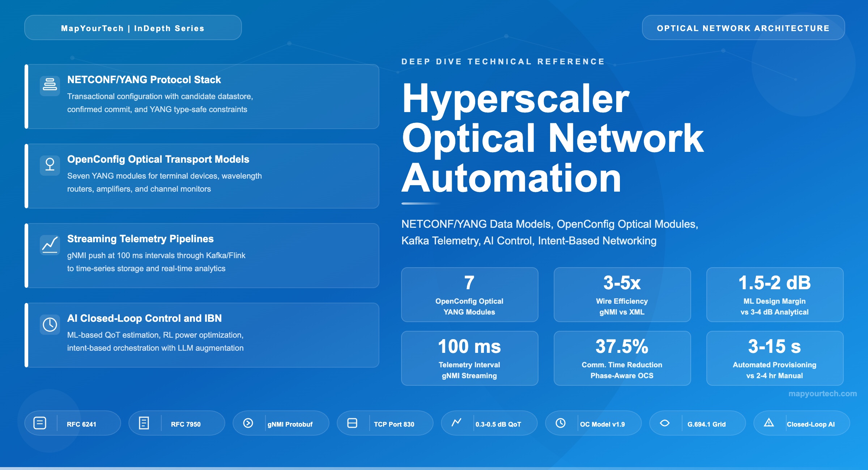
Task: Click the gNMI Protobuf label
Action: tap(290, 424)
